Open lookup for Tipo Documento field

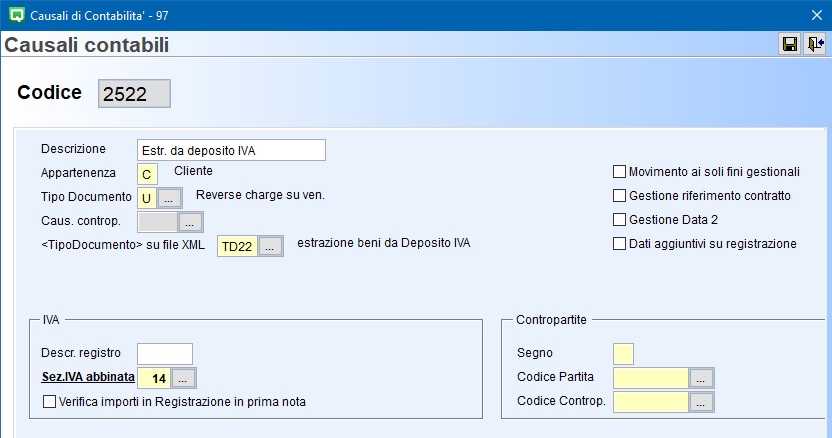pos(169,197)
